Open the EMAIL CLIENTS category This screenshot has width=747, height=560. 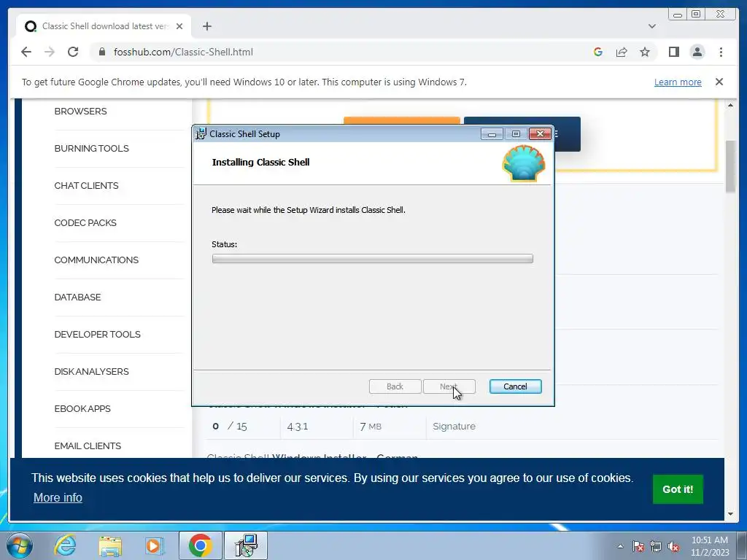tap(88, 446)
